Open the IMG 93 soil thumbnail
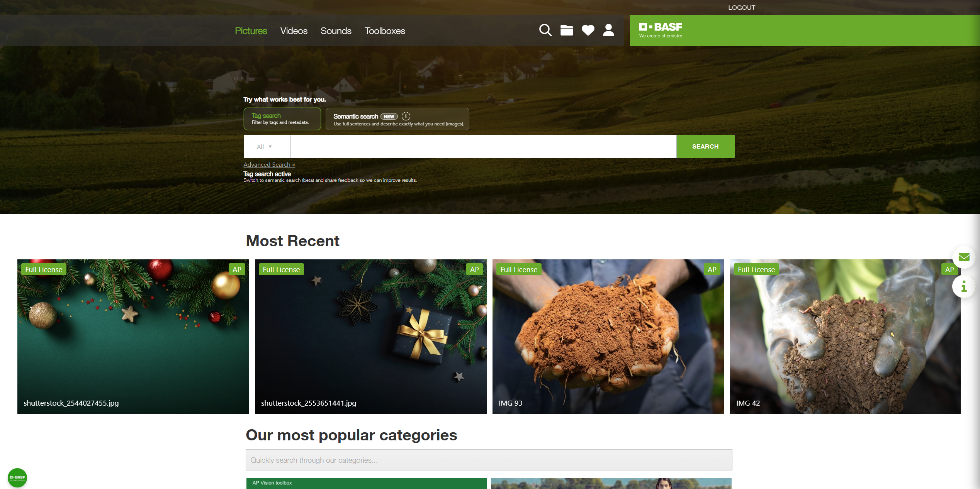Screen dimensions: 980x489 click(608, 337)
